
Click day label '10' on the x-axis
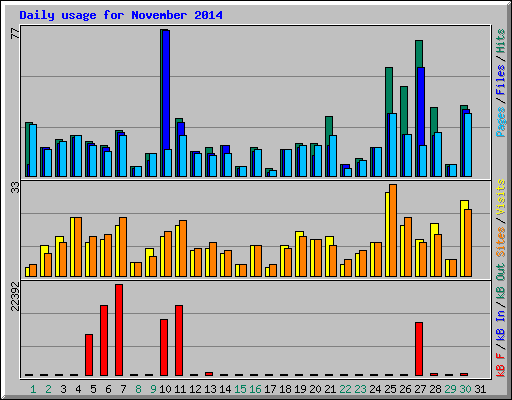[165, 389]
